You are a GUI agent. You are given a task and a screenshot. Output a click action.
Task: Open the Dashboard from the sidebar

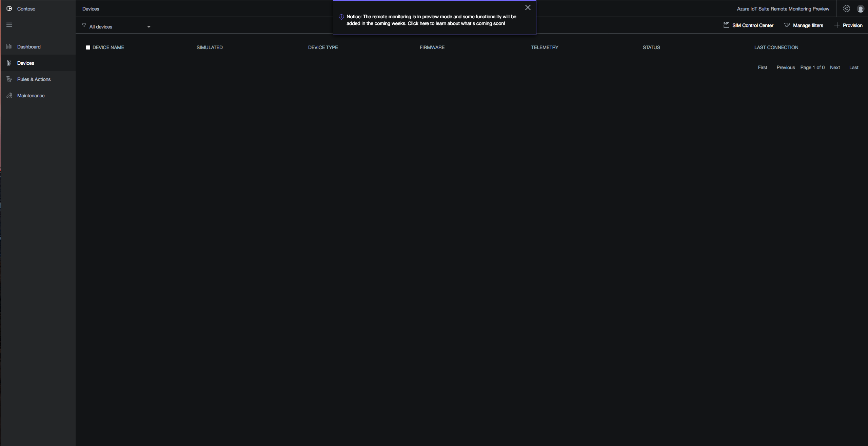(28, 46)
